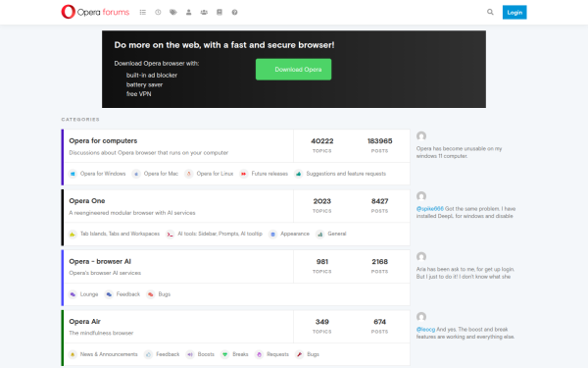Viewport: 588px width, 368px height.
Task: Click the Future releases icon
Action: (x=244, y=174)
